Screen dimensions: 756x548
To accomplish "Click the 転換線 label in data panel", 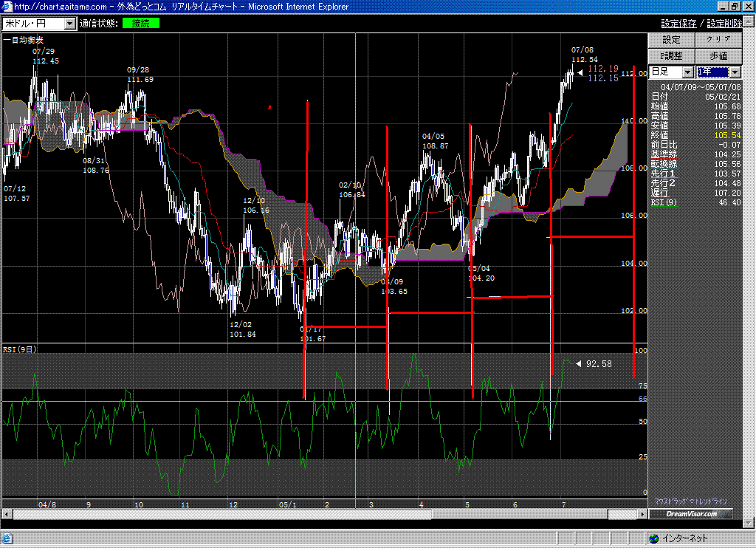I will [x=664, y=164].
